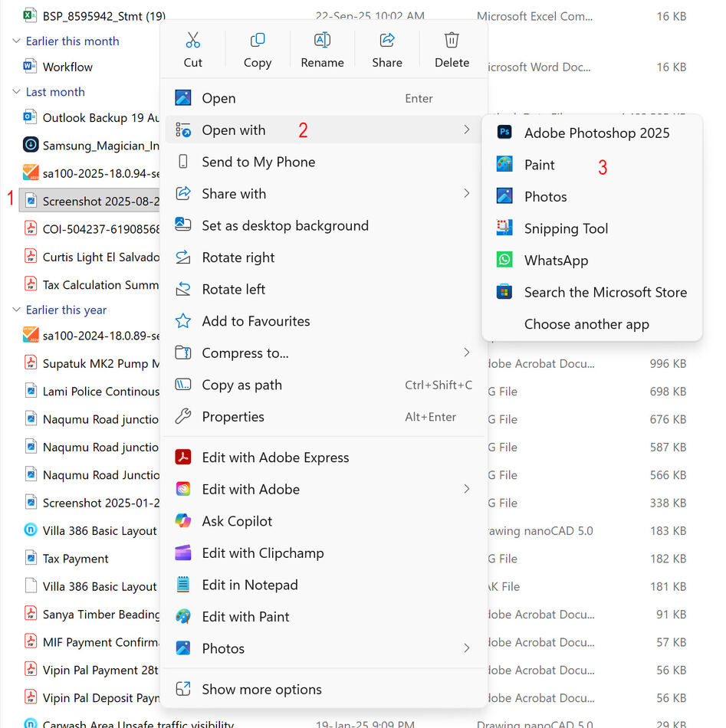Expand the Compress to... submenu arrow
This screenshot has height=728, width=726.
(467, 353)
